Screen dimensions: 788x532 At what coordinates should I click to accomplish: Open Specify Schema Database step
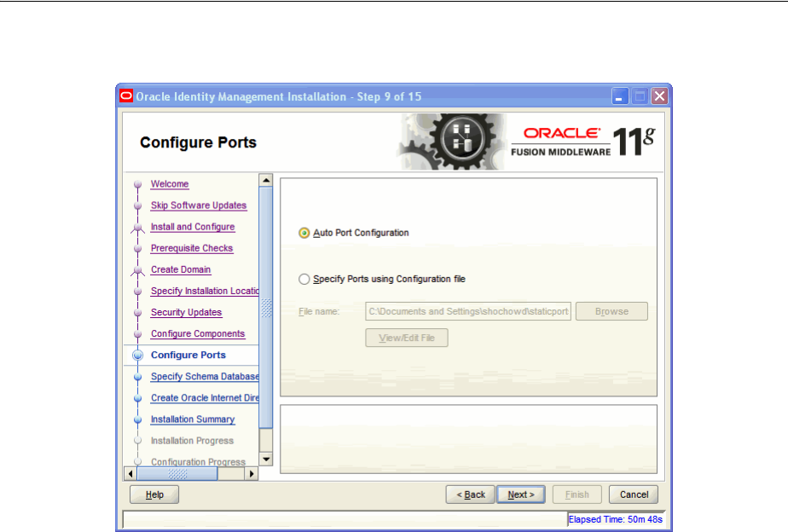(x=205, y=376)
